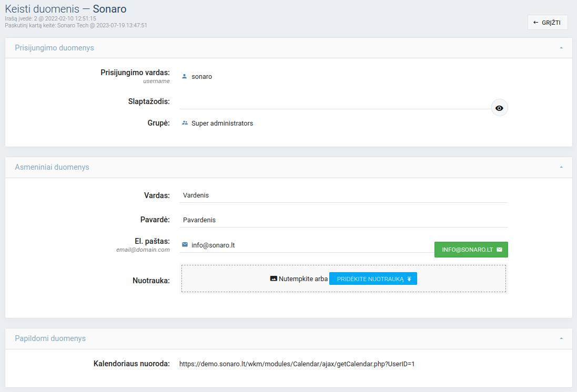Toggle password visibility with eye icon
Viewport: 577px width, 392px height.
click(x=499, y=108)
